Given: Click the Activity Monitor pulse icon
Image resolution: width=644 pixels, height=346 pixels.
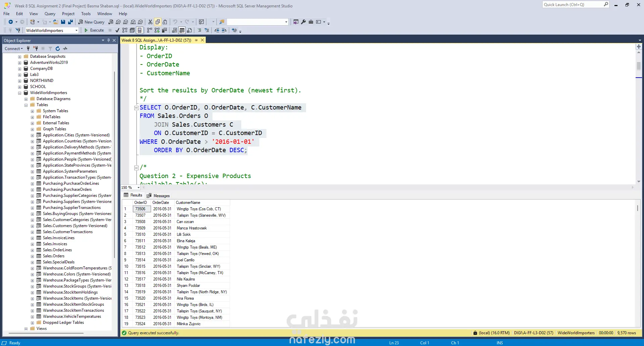Looking at the screenshot, I should (65, 49).
